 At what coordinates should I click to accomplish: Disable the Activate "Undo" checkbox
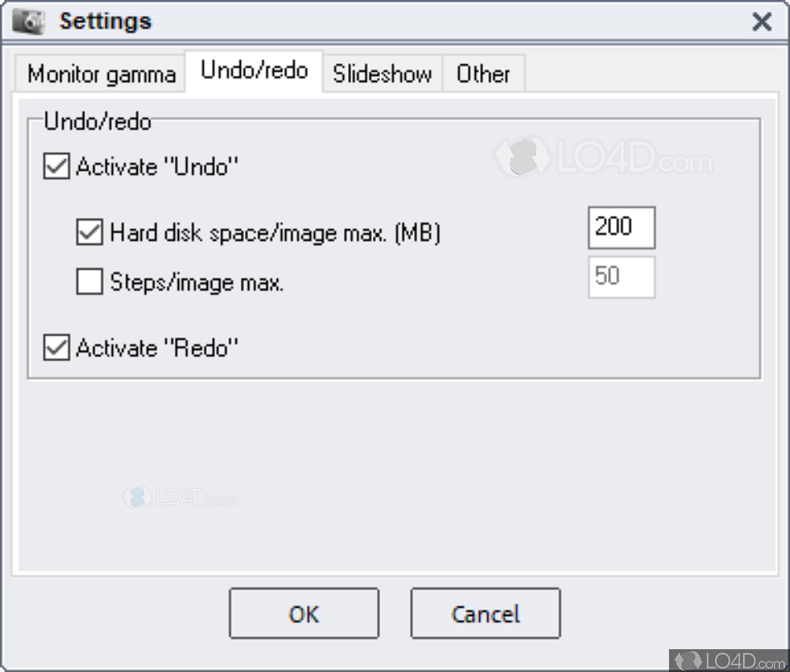(x=55, y=167)
